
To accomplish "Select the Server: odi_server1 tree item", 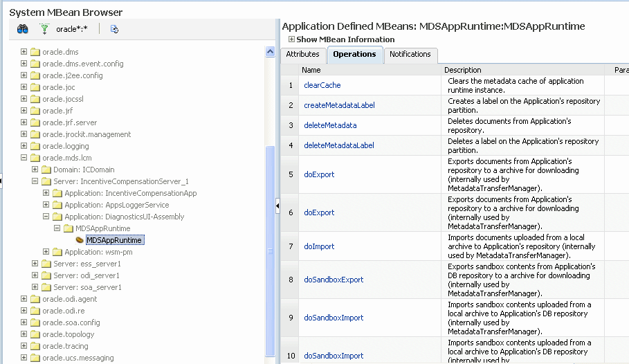I will pyautogui.click(x=87, y=275).
